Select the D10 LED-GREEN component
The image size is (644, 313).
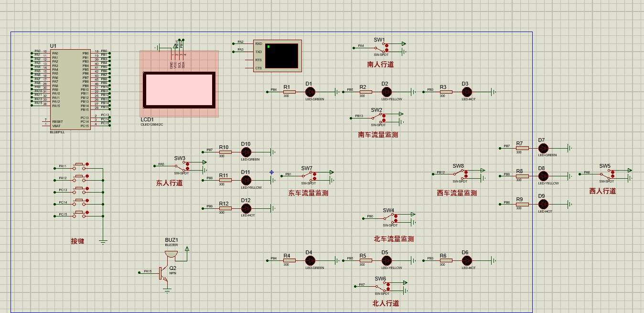click(x=246, y=152)
